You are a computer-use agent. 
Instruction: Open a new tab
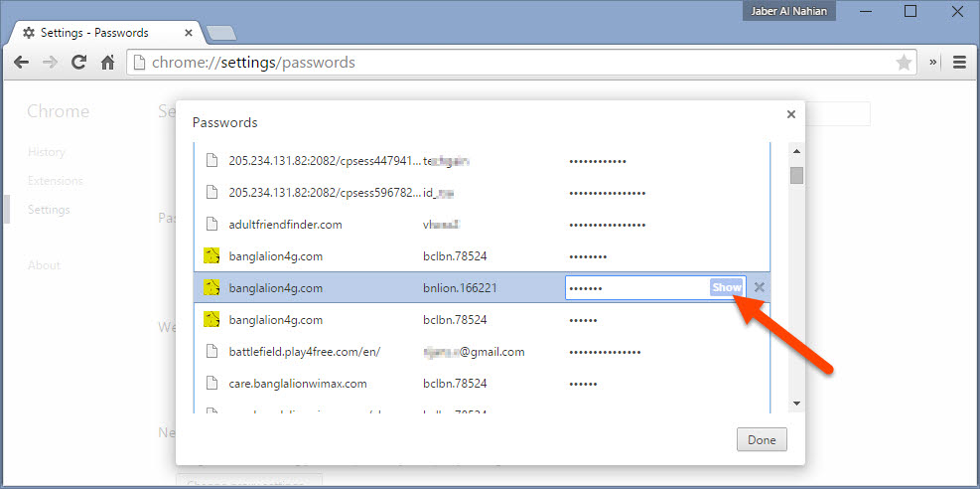[221, 34]
